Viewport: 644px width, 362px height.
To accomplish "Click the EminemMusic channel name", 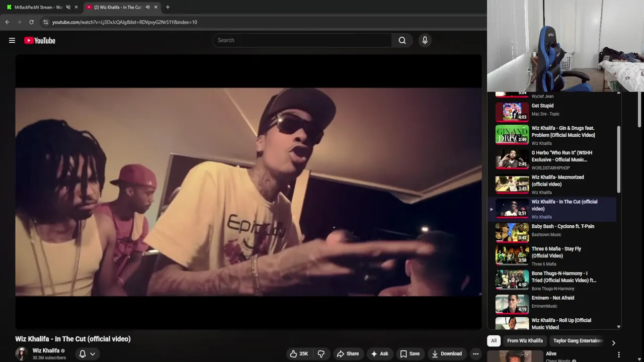I will [x=544, y=306].
